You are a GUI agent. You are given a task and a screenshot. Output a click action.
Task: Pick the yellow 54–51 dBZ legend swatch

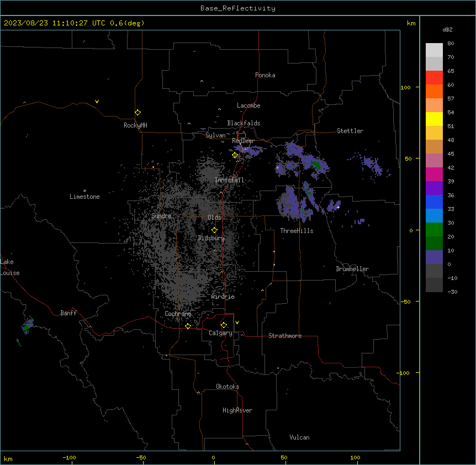(x=434, y=119)
